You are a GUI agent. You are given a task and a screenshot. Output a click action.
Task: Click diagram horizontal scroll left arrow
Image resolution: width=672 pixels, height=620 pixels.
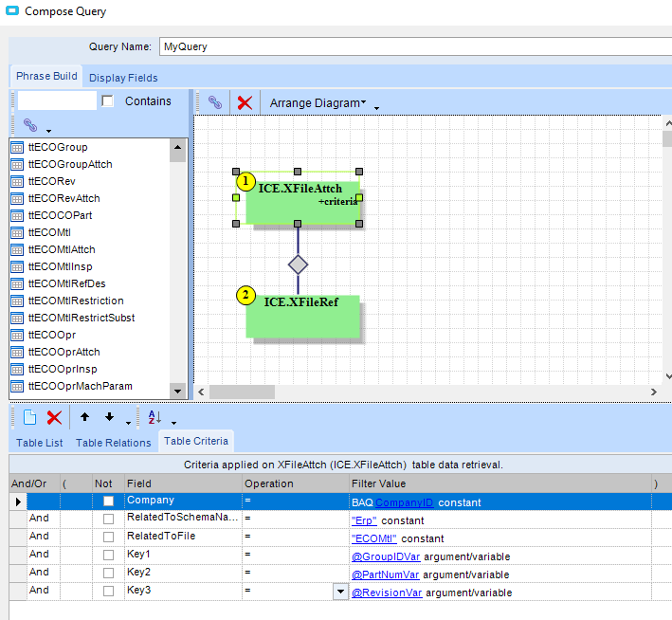pos(201,392)
